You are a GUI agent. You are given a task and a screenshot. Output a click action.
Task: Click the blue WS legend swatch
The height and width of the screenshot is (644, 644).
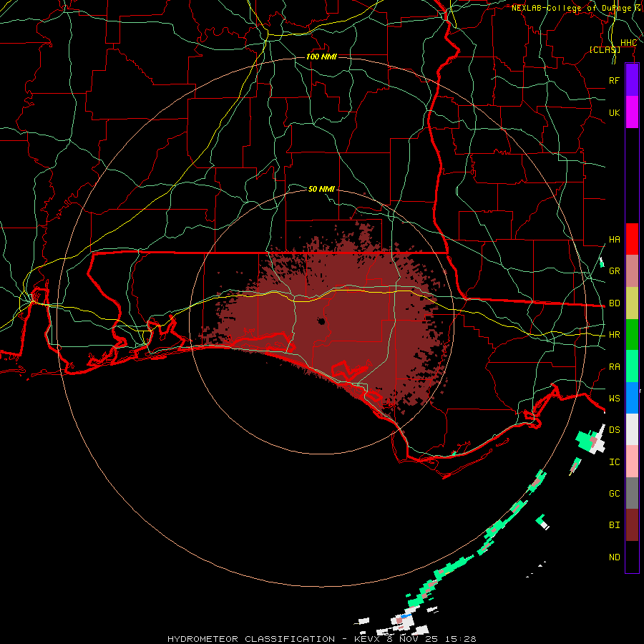click(x=632, y=398)
